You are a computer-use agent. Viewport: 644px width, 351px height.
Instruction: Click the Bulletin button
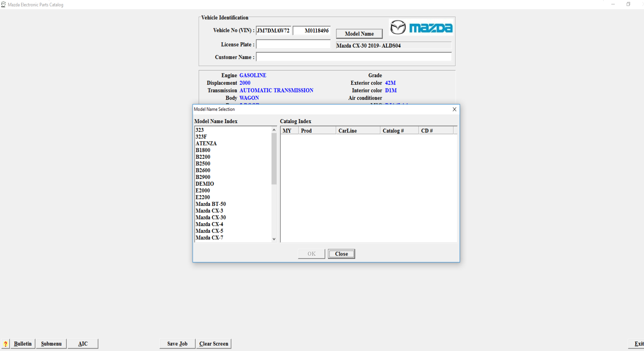(x=23, y=344)
